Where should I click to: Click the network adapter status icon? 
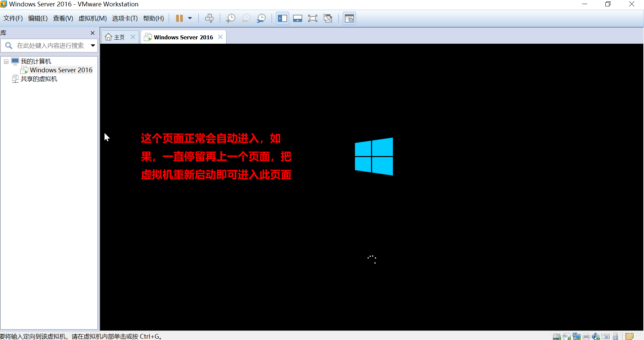point(576,336)
